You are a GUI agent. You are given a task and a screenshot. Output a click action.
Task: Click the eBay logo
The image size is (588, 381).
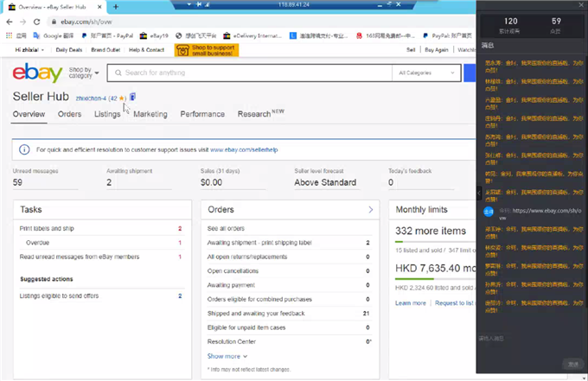pyautogui.click(x=37, y=73)
